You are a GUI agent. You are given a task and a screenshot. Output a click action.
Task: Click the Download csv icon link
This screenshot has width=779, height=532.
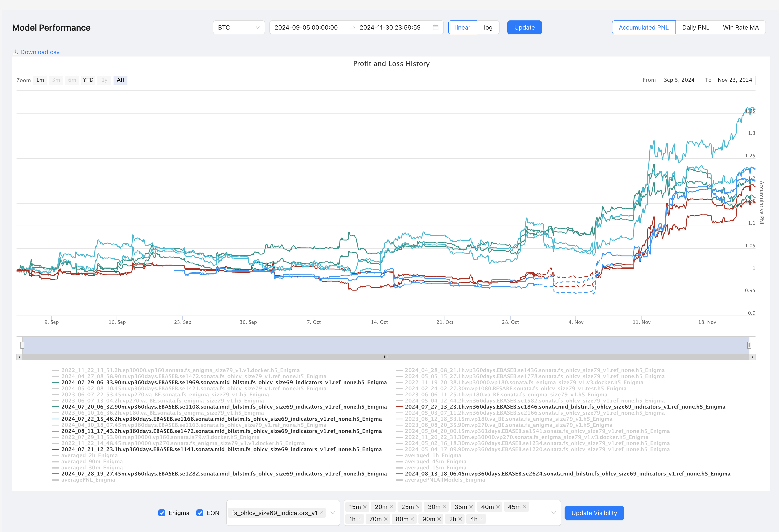15,52
